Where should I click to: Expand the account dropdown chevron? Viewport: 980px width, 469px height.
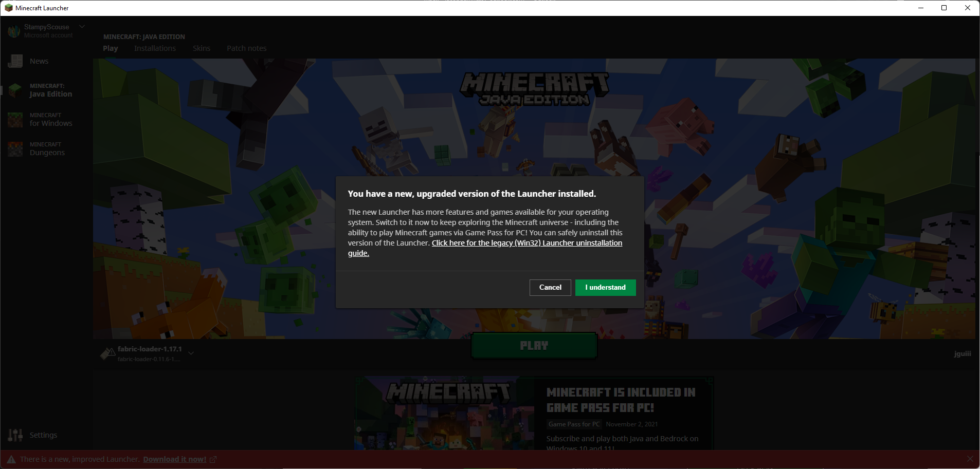[x=82, y=27]
